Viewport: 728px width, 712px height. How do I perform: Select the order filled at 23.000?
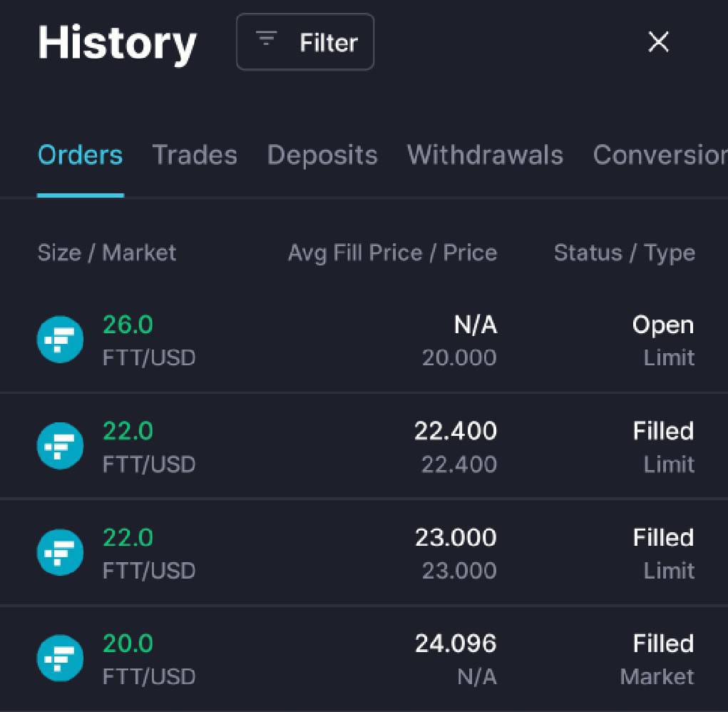click(364, 552)
